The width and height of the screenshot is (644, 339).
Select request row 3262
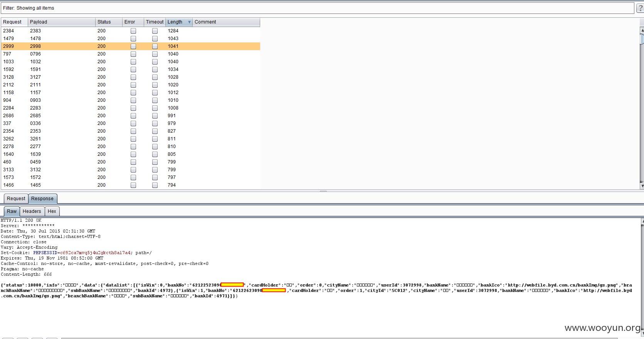click(x=130, y=139)
